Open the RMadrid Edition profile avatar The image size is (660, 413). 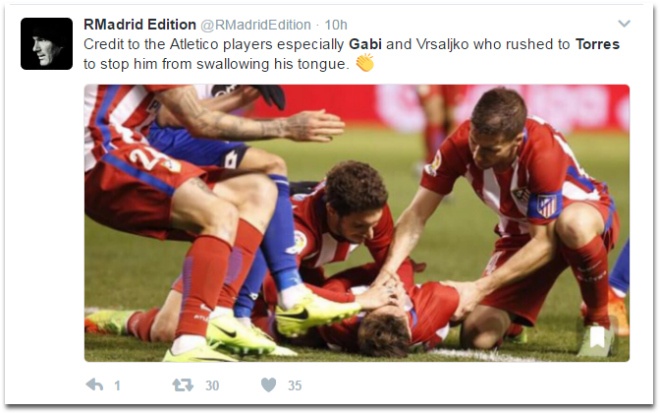click(x=46, y=44)
